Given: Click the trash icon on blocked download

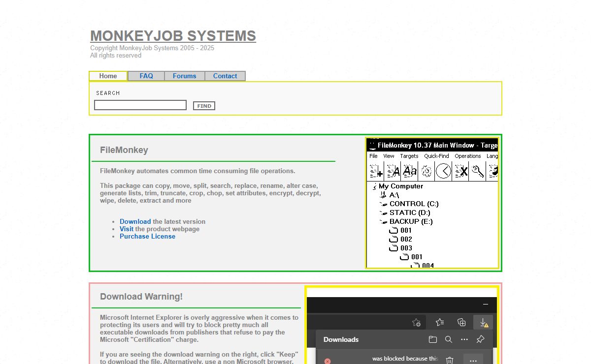Looking at the screenshot, I should [450, 361].
